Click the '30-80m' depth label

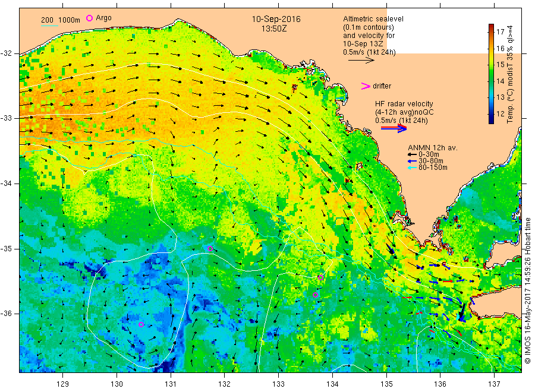(431, 161)
